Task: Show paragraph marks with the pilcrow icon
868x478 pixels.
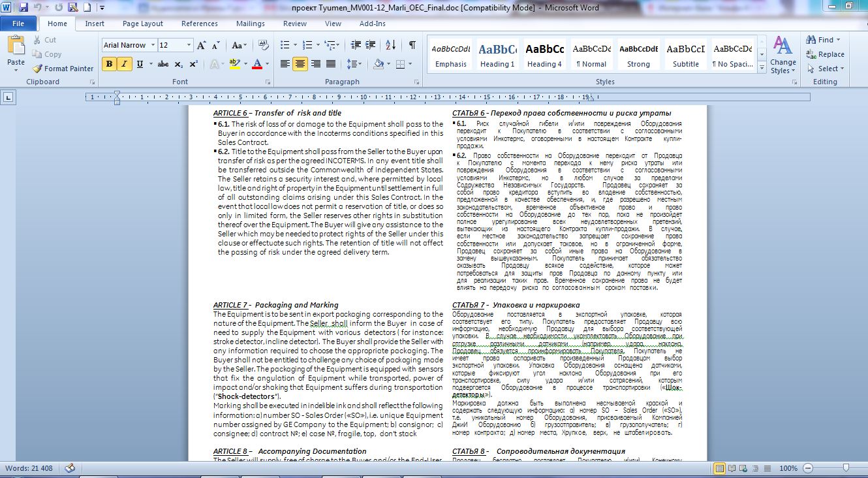Action: point(412,45)
